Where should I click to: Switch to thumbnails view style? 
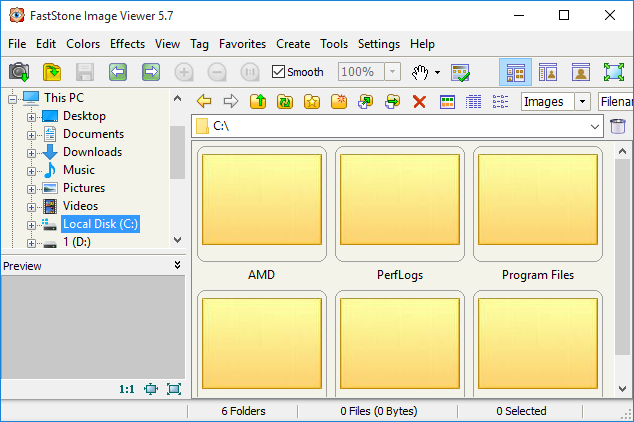point(447,101)
